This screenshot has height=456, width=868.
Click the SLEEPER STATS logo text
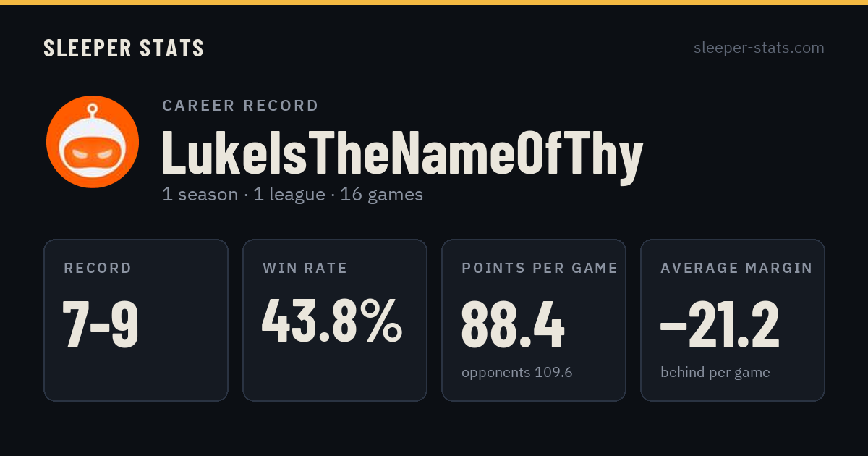click(x=124, y=48)
